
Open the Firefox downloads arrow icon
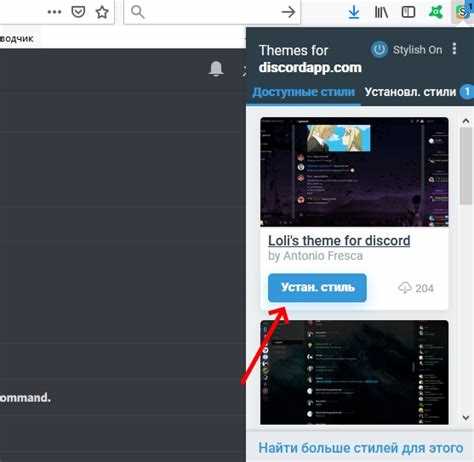coord(354,12)
